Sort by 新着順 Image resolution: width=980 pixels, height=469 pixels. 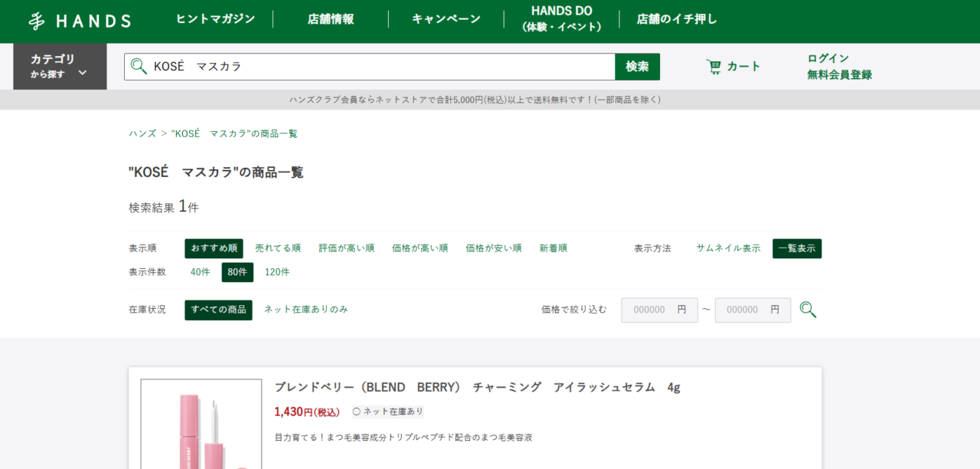553,248
